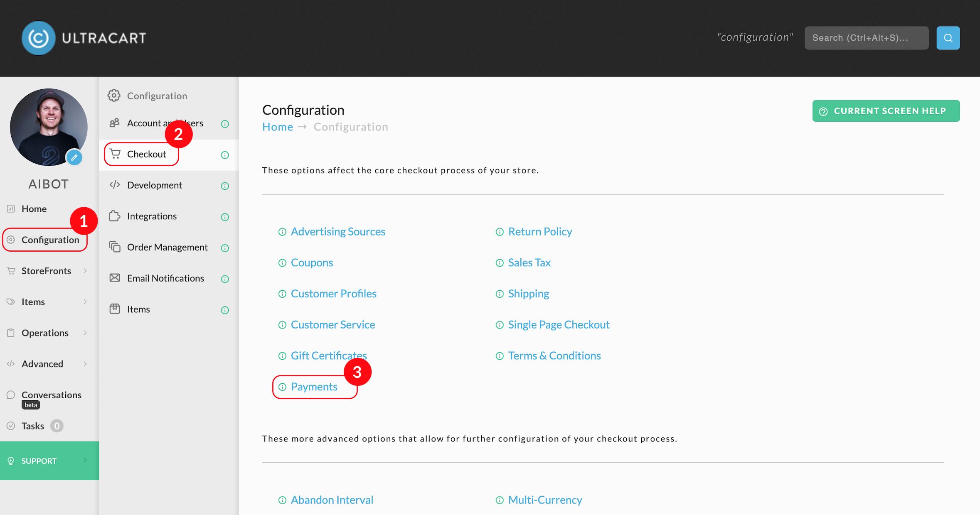Click the info icon next to Account and Users
The height and width of the screenshot is (515, 980).
pos(225,124)
